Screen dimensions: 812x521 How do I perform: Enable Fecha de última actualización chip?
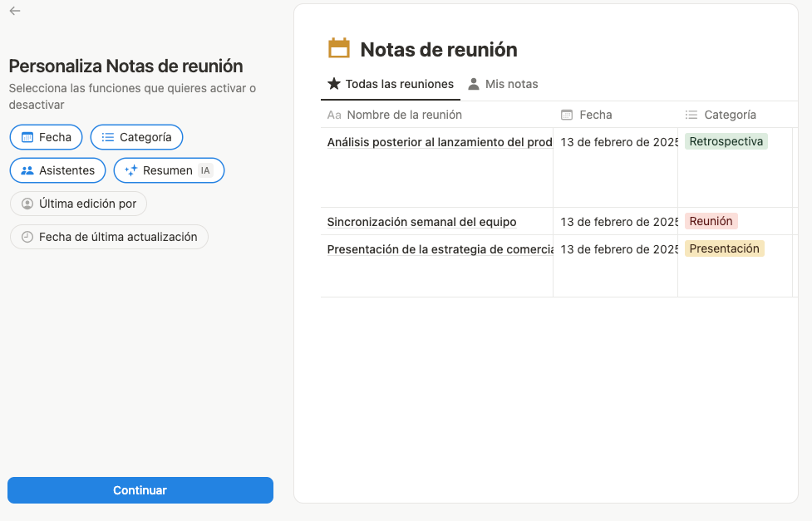109,237
